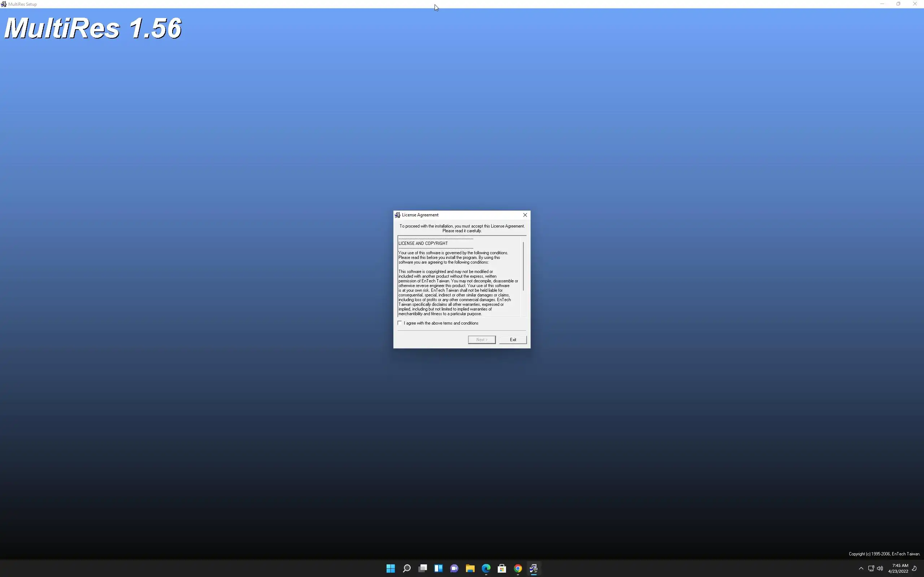Click the License Agreement dialog title icon
Image resolution: width=924 pixels, height=577 pixels.
397,215
